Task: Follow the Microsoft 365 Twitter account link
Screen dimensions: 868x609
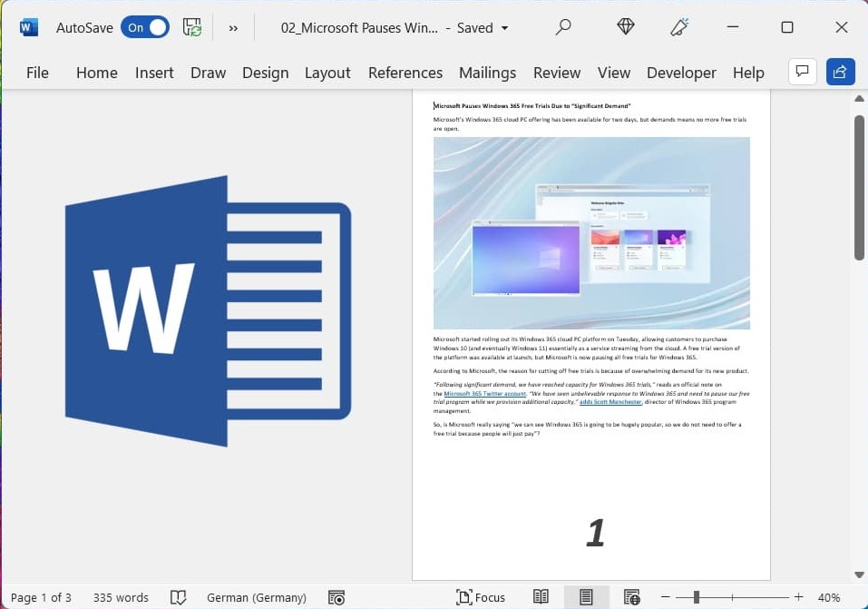Action: coord(484,393)
